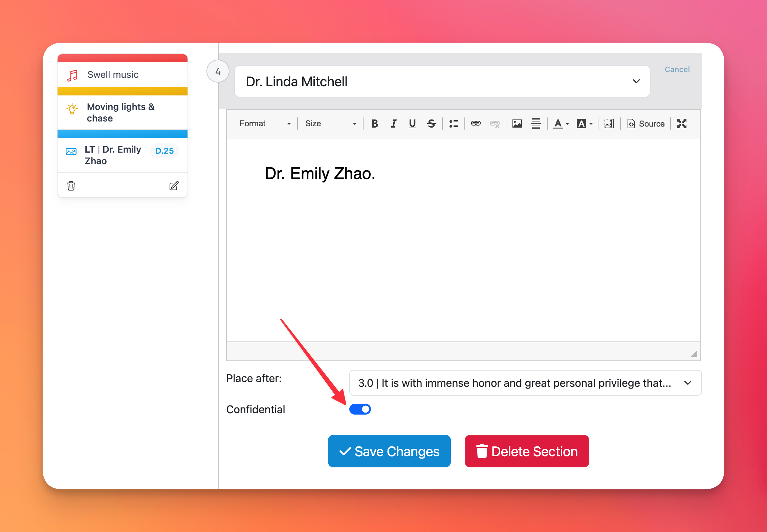Click the underline formatting icon
Image resolution: width=767 pixels, height=532 pixels.
(x=412, y=124)
